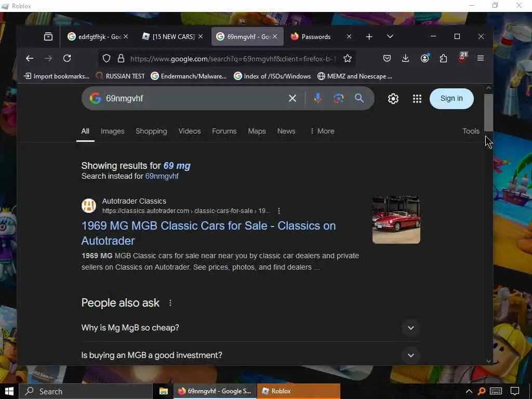Open the touch keyboard tray icon
The width and height of the screenshot is (532, 399).
point(496,391)
